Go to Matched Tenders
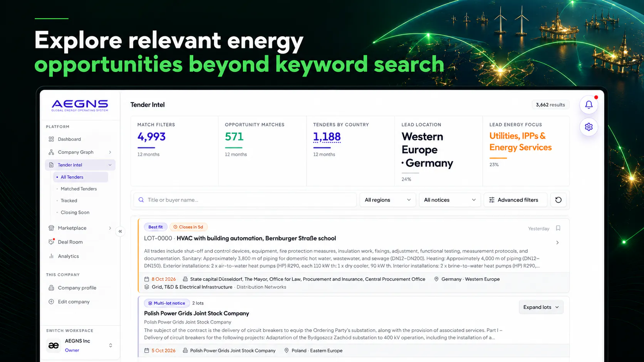 [79, 189]
